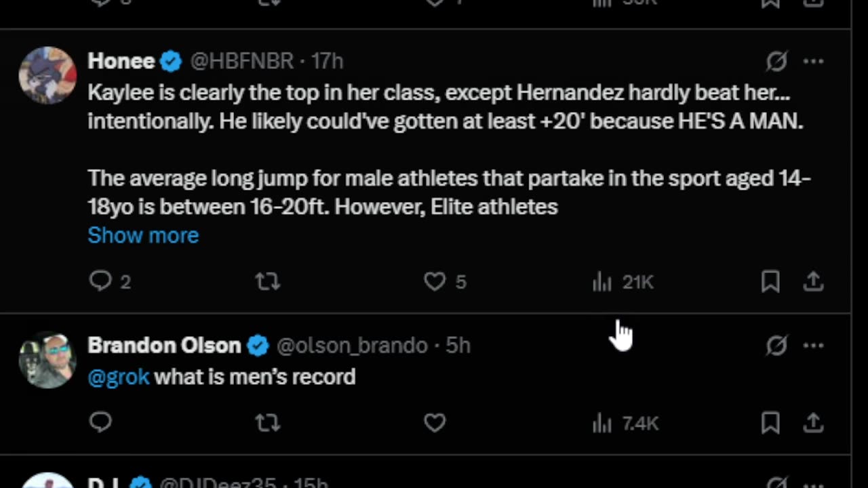Open the @HBFNBR handle link
Image resolution: width=868 pixels, height=488 pixels.
pos(241,61)
